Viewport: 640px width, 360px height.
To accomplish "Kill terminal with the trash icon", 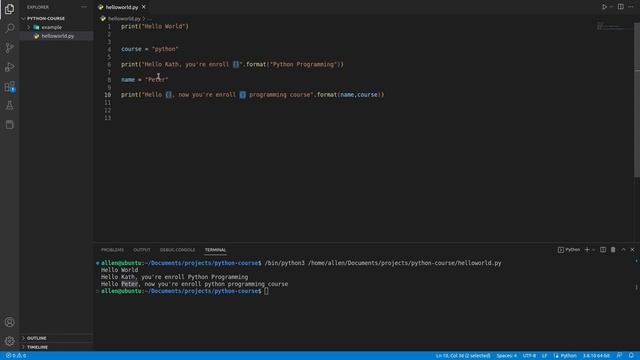I will [613, 250].
